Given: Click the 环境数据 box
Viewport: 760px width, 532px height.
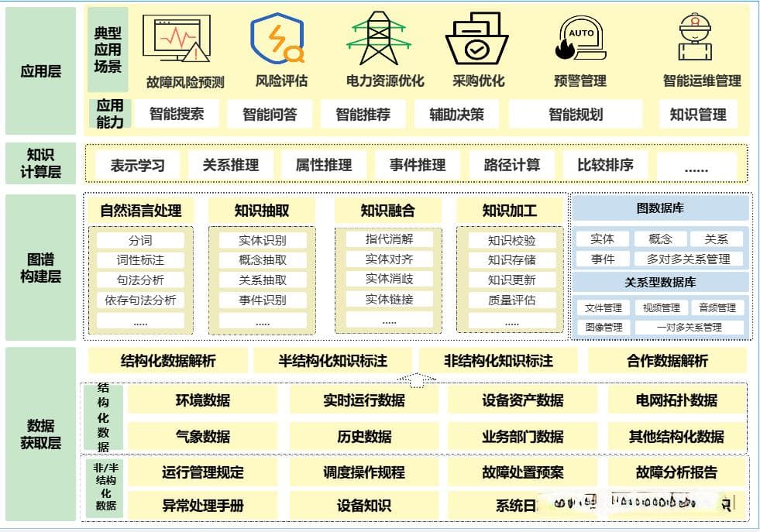Looking at the screenshot, I should pos(203,400).
